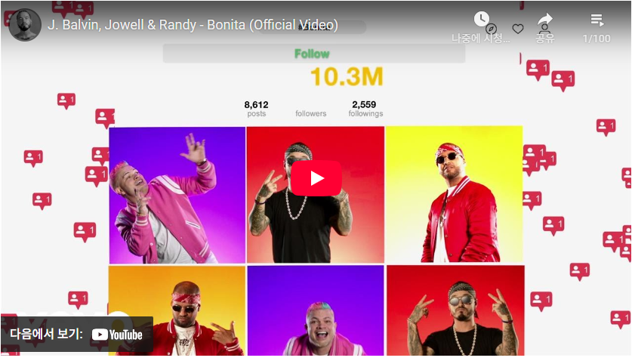Click the 8,612 posts counter
The width and height of the screenshot is (632, 364).
256,109
